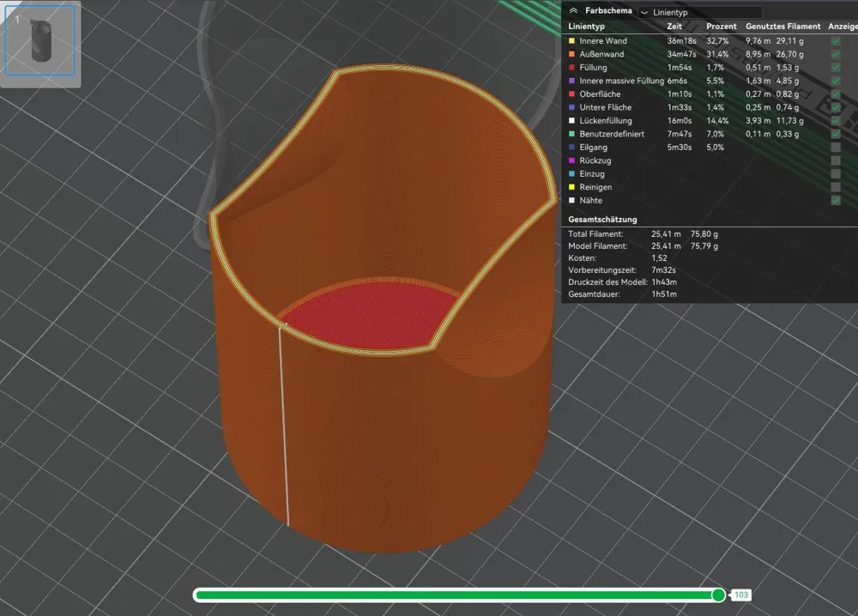
Task: Disable the Lückenfüllung visibility checkbox
Action: (x=835, y=121)
